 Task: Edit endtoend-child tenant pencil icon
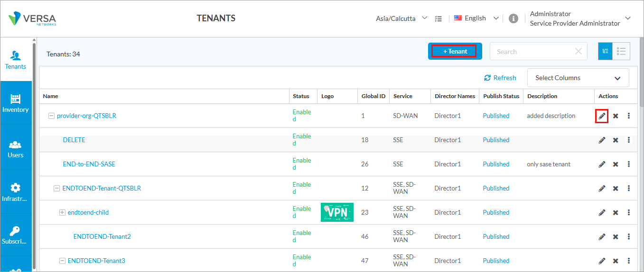tap(602, 212)
